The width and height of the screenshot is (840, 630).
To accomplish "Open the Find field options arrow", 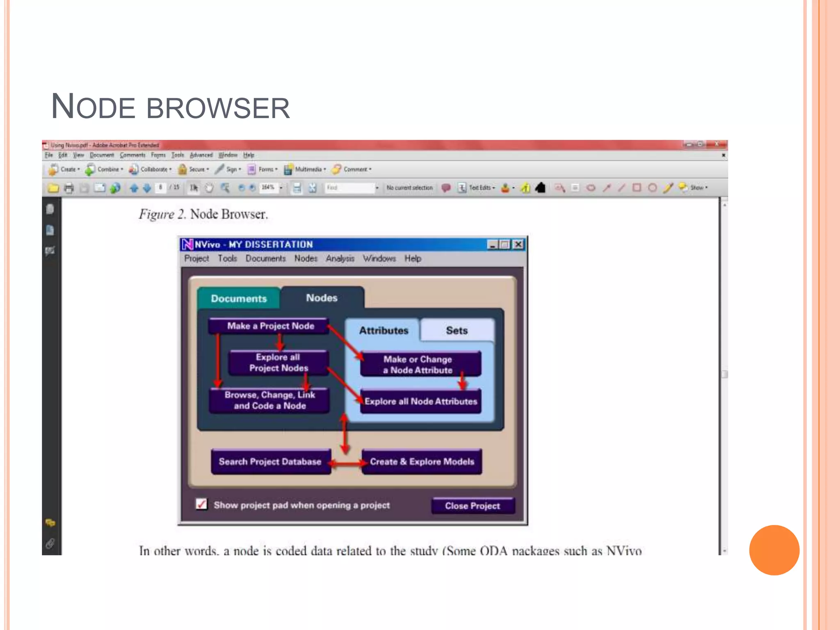I will point(377,188).
